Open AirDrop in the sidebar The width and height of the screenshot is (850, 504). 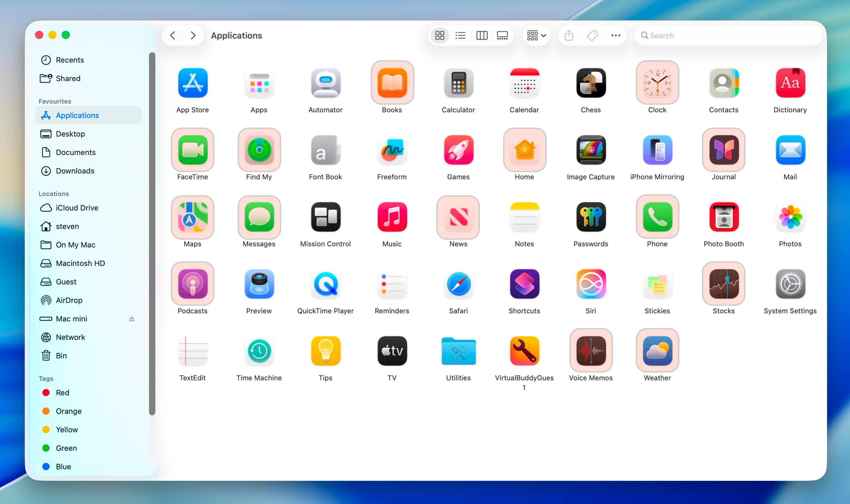88,300
